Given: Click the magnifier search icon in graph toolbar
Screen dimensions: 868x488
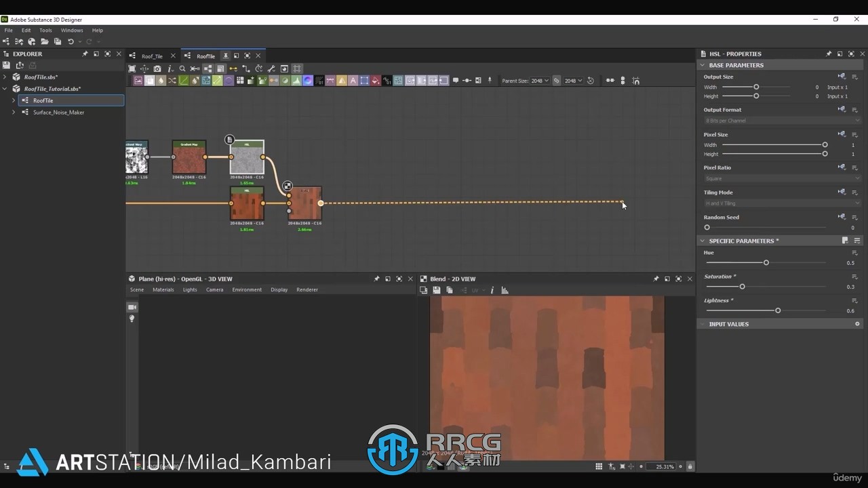Looking at the screenshot, I should click(182, 68).
